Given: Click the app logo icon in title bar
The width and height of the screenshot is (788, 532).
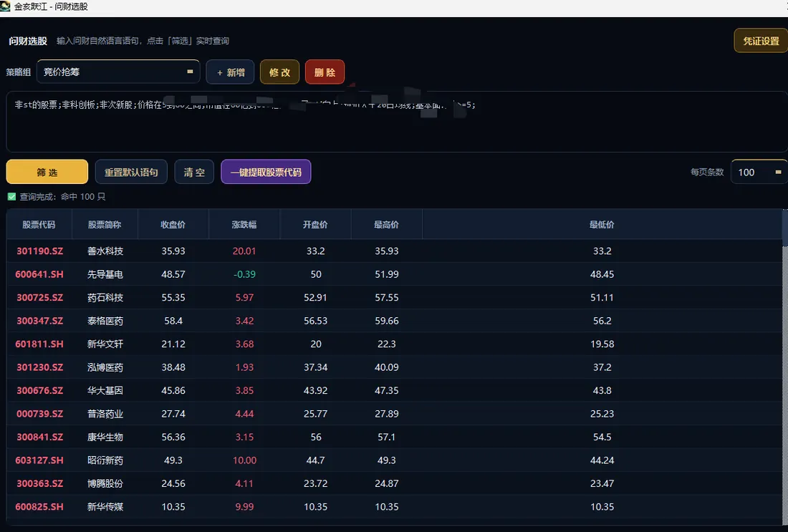Looking at the screenshot, I should [x=6, y=6].
